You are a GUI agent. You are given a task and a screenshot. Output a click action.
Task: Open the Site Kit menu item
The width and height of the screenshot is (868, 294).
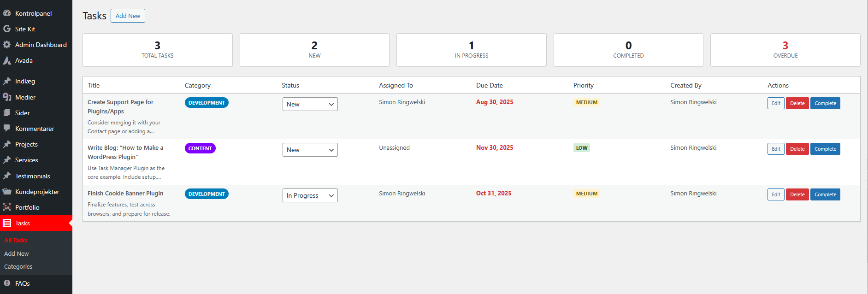click(36, 29)
